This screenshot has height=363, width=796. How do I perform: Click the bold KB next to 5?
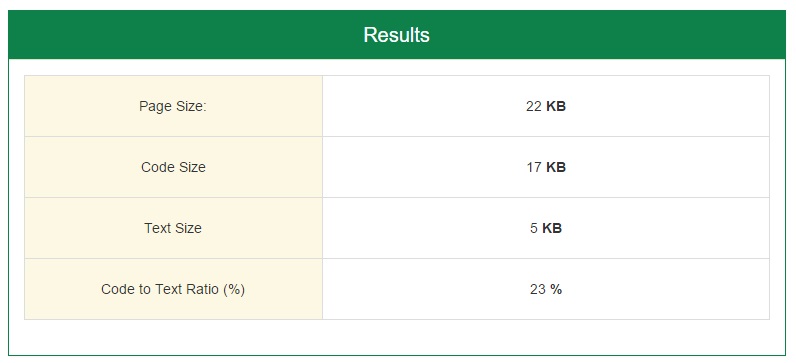pos(552,228)
